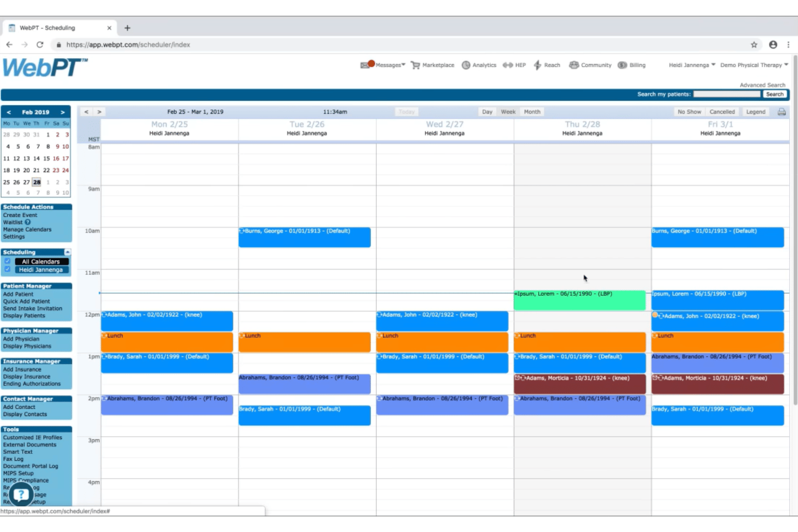Click the Today button
This screenshot has height=532, width=798.
[x=407, y=112]
